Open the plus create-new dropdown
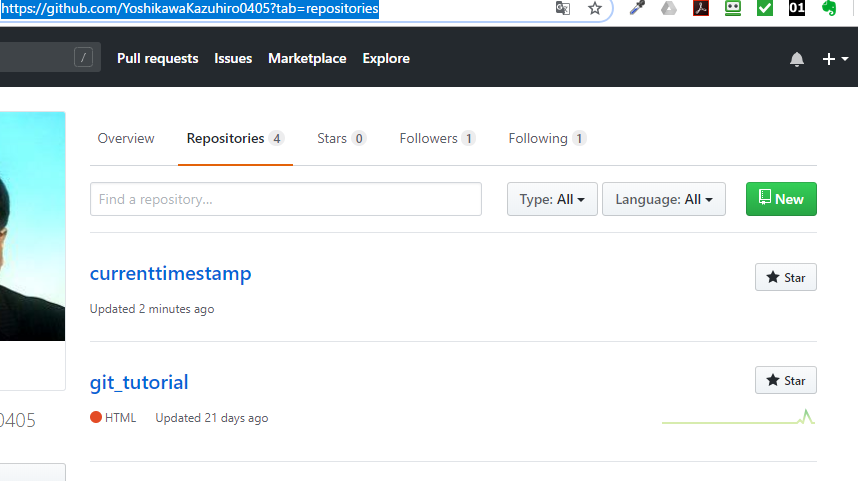This screenshot has height=481, width=858. [x=835, y=59]
